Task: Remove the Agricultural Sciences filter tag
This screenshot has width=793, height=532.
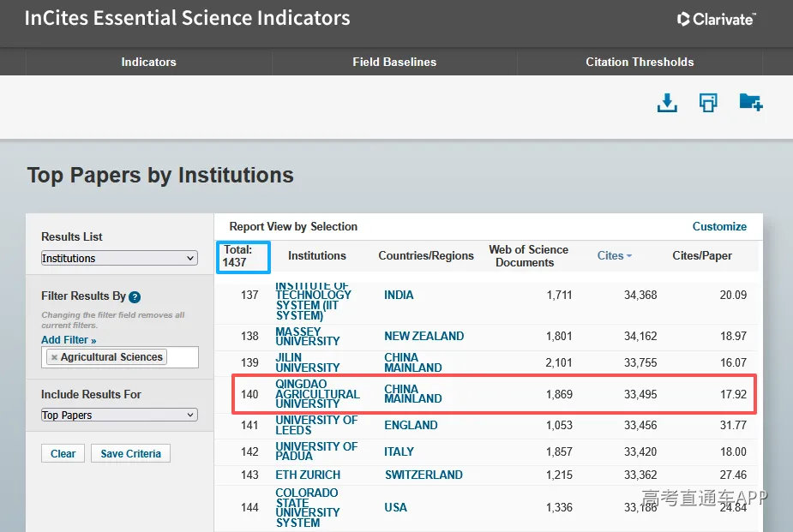Action: point(54,357)
